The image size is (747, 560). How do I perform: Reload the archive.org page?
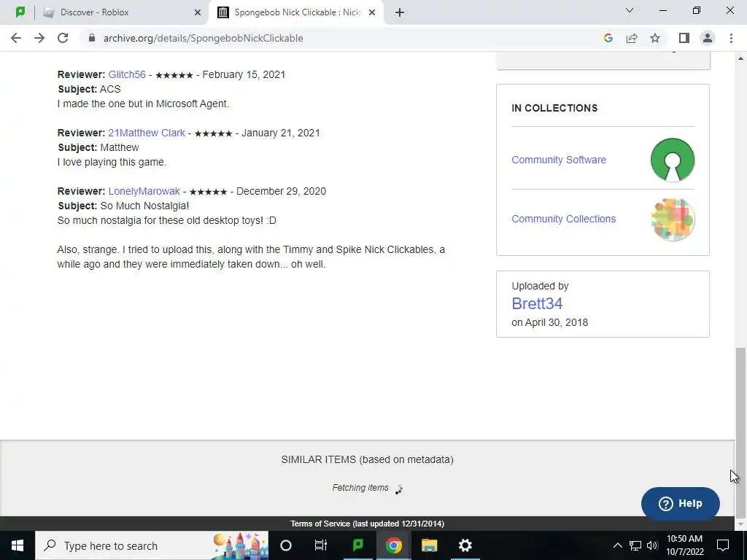pyautogui.click(x=63, y=38)
